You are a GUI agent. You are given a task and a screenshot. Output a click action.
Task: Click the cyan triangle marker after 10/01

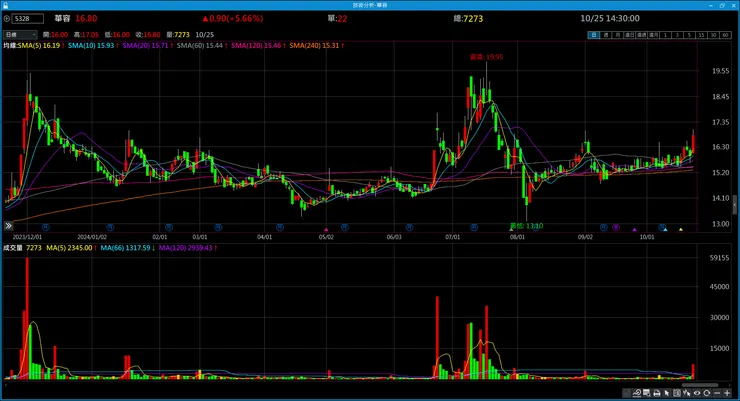tap(665, 230)
